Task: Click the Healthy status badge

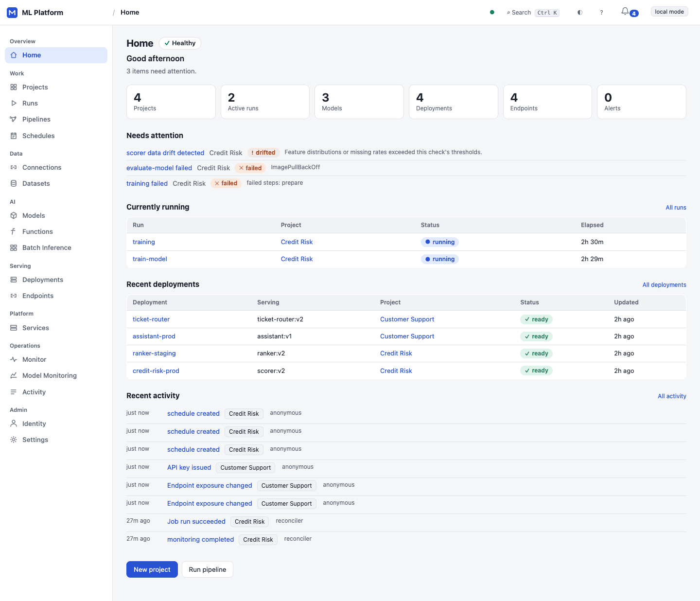Action: 180,43
